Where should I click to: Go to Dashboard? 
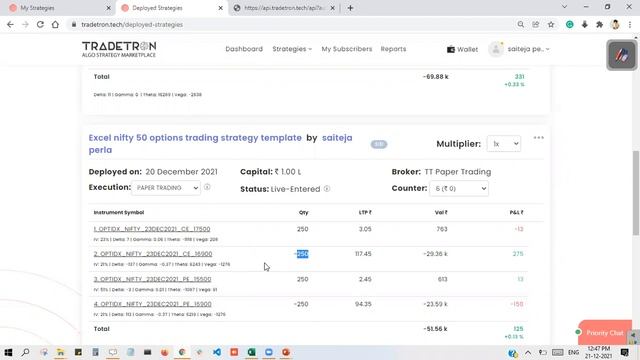pos(244,49)
